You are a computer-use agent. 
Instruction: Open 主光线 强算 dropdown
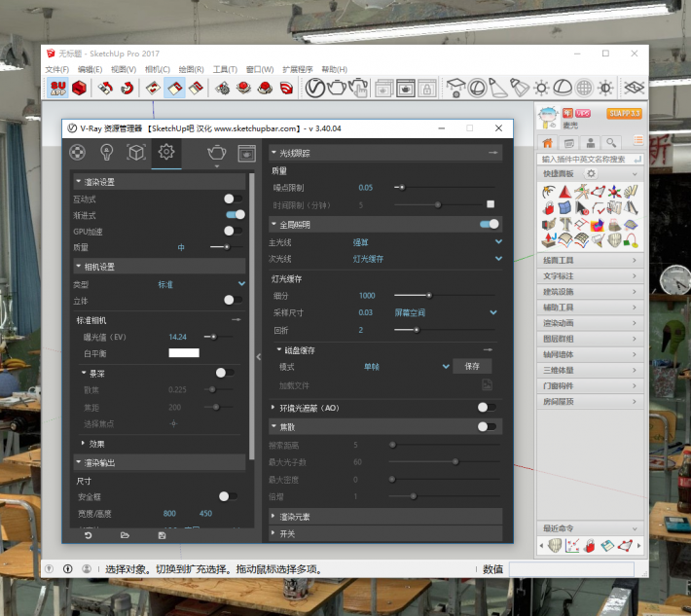point(427,242)
